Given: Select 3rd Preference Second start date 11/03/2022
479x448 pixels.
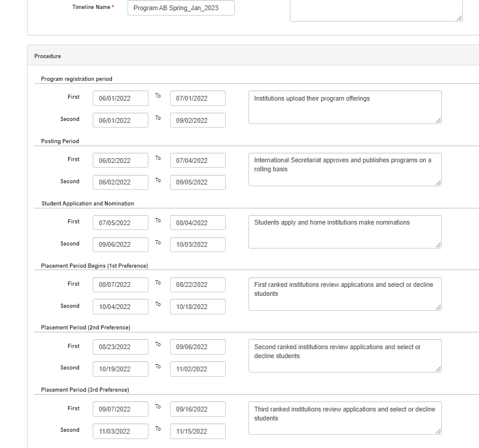Looking at the screenshot, I should click(120, 431).
